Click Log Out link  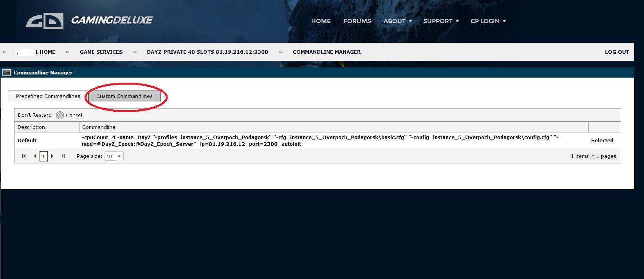point(617,52)
